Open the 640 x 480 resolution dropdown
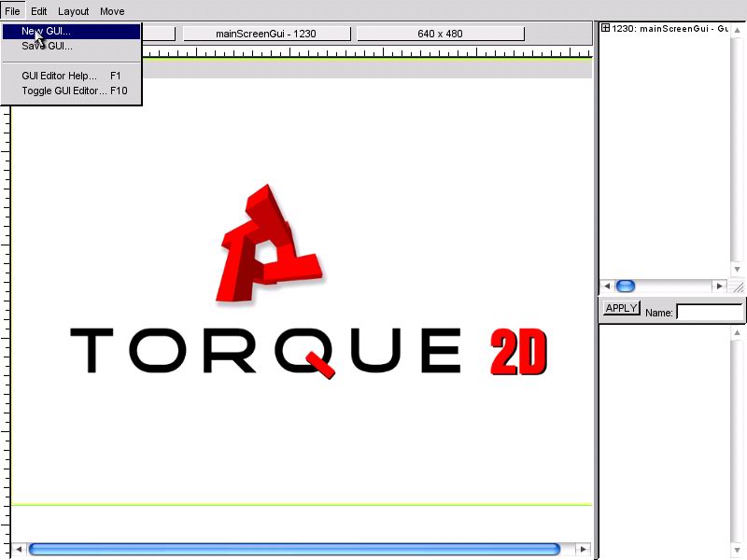The width and height of the screenshot is (747, 560). 440,34
